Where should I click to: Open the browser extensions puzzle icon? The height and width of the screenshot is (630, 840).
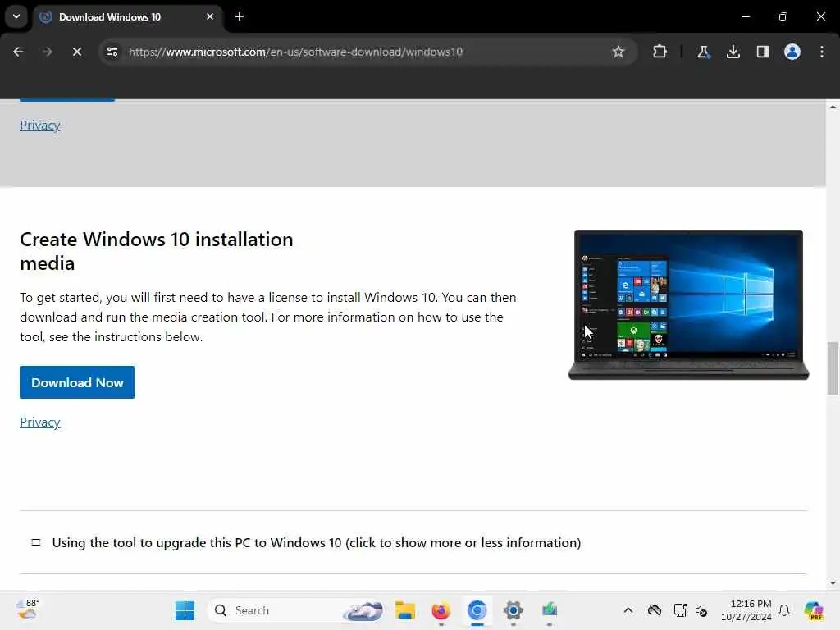click(x=660, y=52)
